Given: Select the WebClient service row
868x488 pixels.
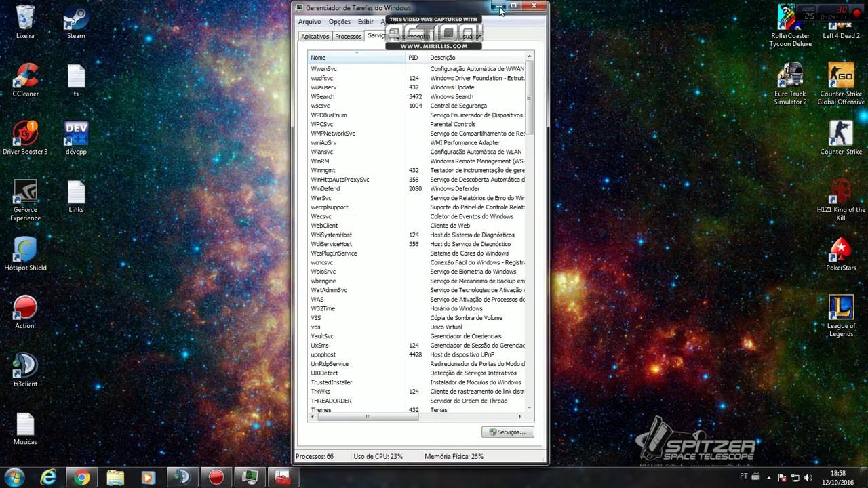Looking at the screenshot, I should [x=416, y=226].
